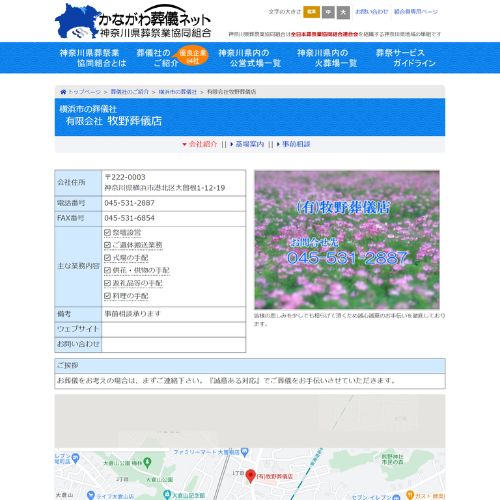Click the 大倉山公園 梅林 green map pin
The height and width of the screenshot is (500, 500).
(147, 463)
